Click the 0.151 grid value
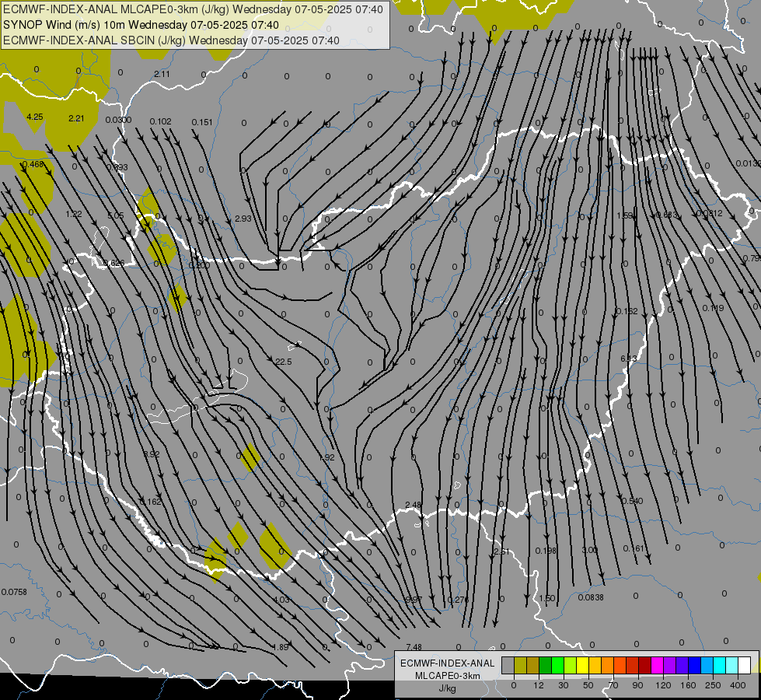The width and height of the screenshot is (761, 700). 202,122
